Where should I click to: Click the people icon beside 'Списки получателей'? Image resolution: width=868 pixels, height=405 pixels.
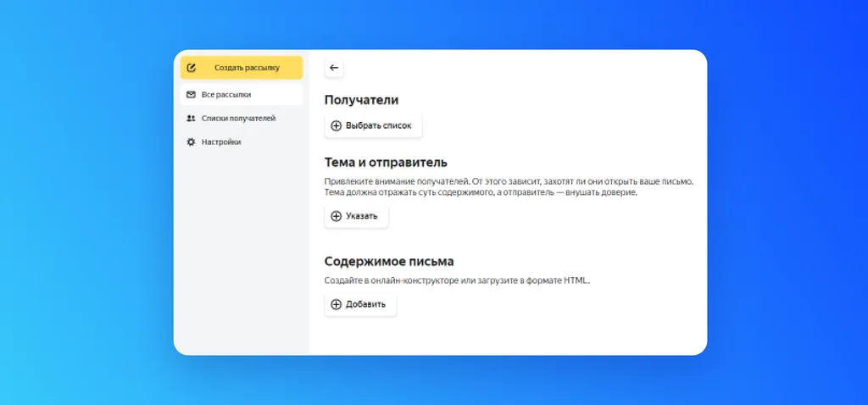(x=191, y=119)
